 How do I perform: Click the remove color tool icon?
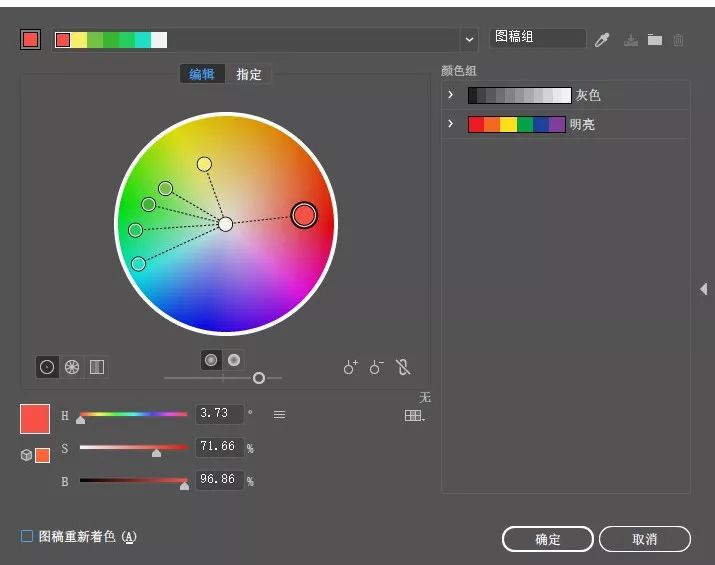[376, 367]
